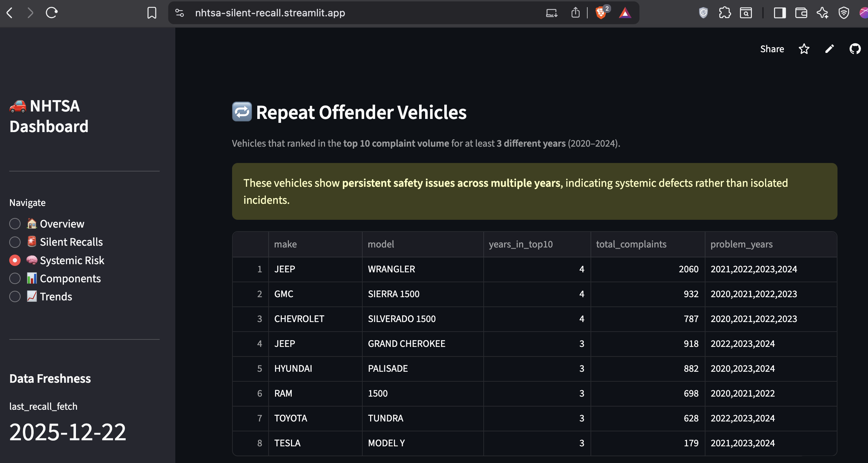Open the Brave Wallet icon
This screenshot has height=463, width=868.
(801, 13)
